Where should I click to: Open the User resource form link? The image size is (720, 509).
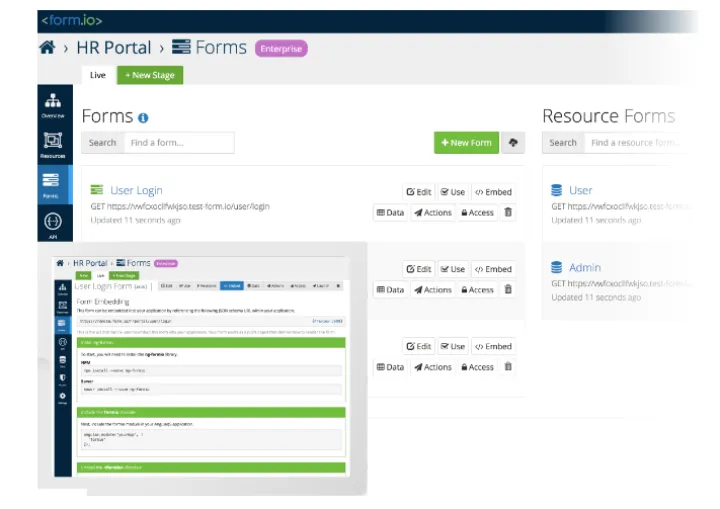tap(580, 190)
